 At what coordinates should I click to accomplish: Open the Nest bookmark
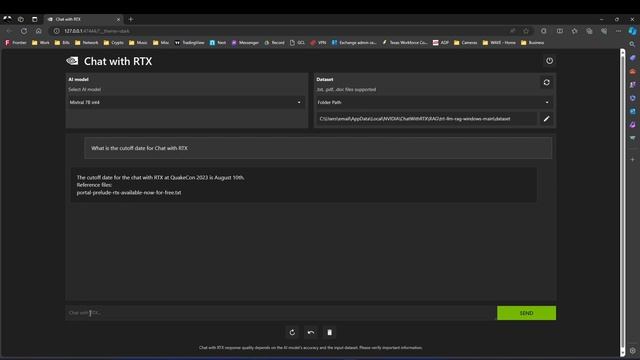pyautogui.click(x=218, y=42)
